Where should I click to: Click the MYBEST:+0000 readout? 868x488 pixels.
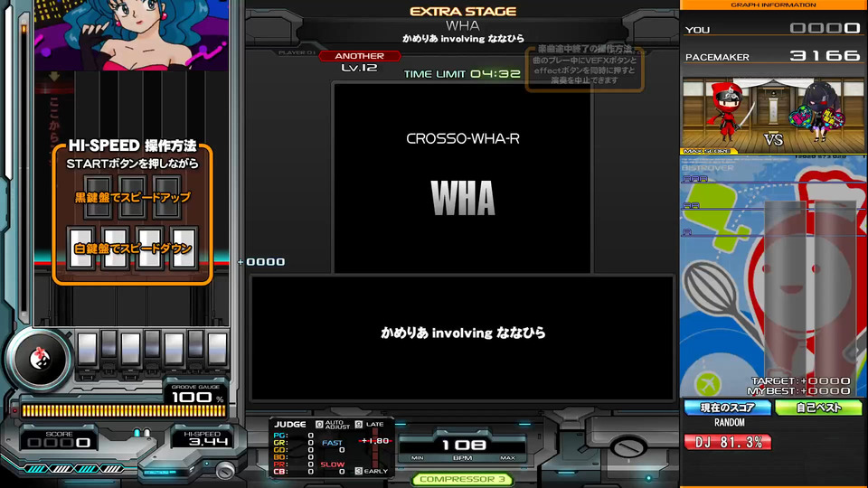coord(798,390)
